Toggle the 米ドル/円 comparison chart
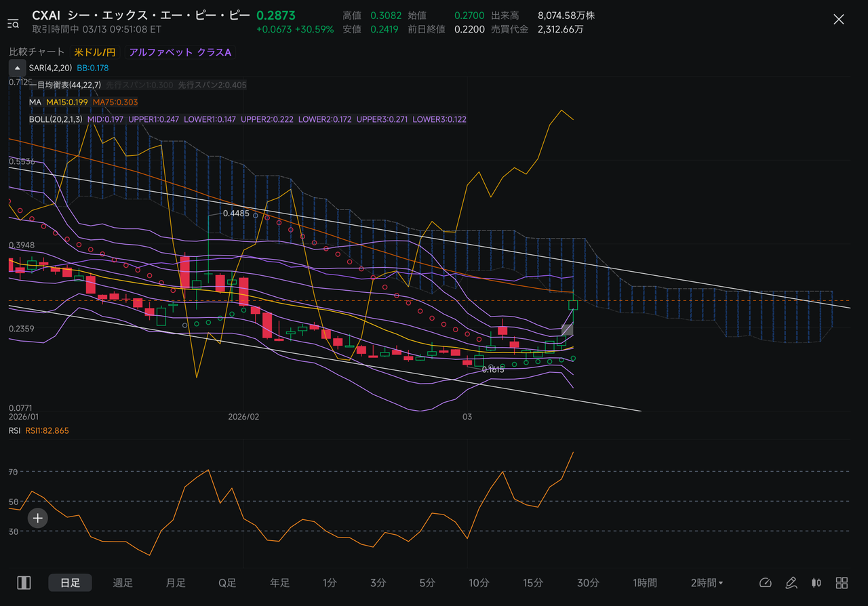This screenshot has height=606, width=868. (95, 52)
